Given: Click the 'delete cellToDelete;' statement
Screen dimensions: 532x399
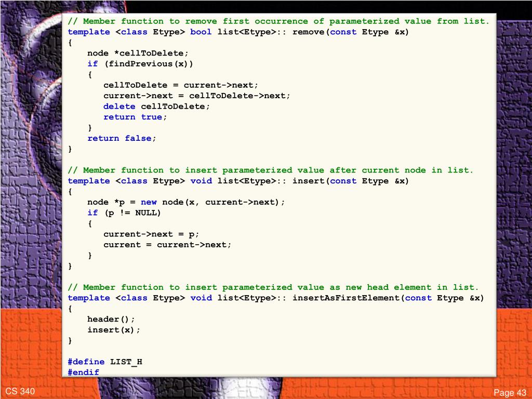Looking at the screenshot, I should point(157,107).
